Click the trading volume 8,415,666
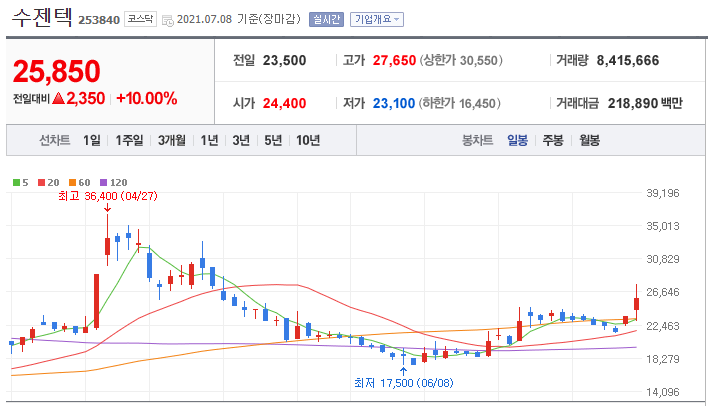Viewport: 708px width, 406px height. tap(628, 61)
